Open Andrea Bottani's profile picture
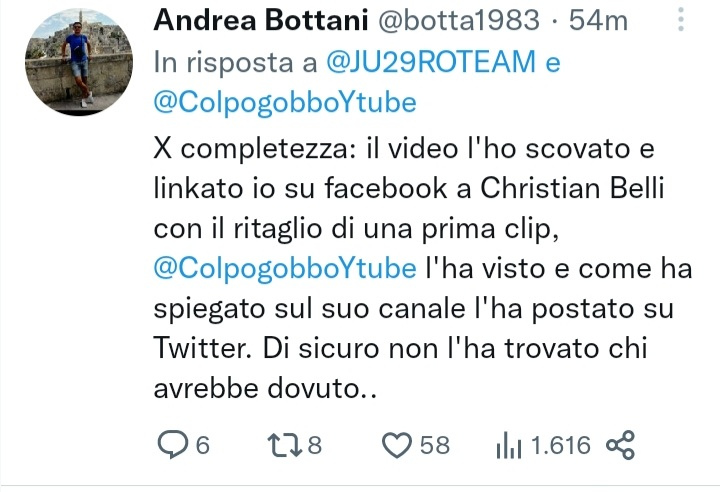 [x=79, y=62]
